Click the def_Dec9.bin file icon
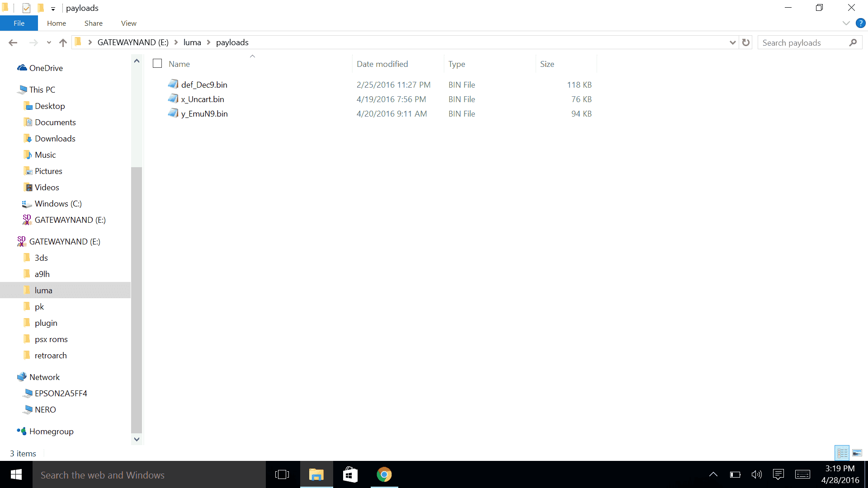 [173, 84]
